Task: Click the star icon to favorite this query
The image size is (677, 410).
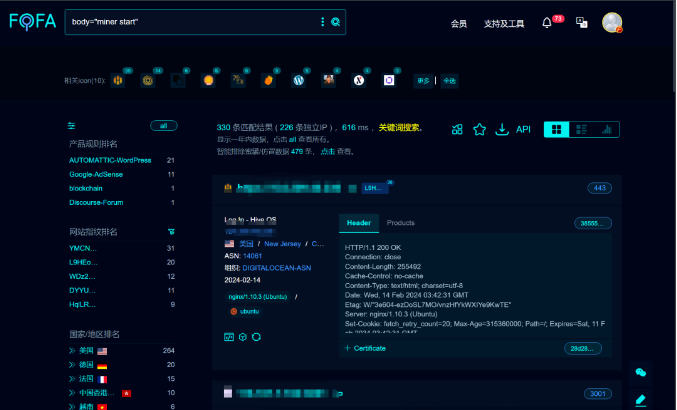Action: (479, 129)
